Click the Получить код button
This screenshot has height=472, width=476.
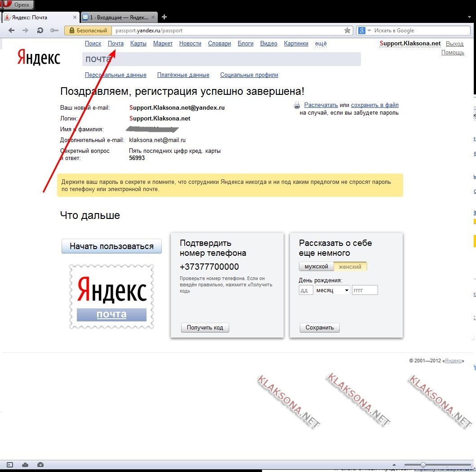point(205,328)
